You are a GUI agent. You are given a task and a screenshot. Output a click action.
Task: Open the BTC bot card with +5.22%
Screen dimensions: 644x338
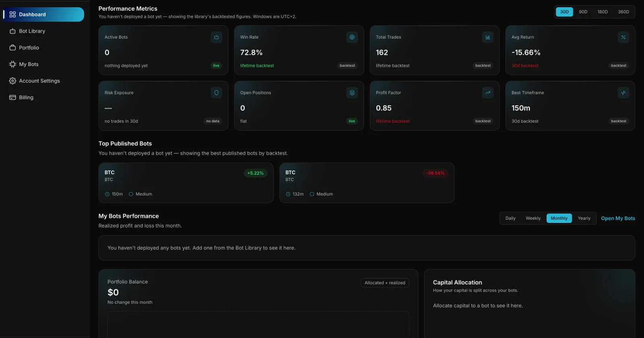click(186, 183)
